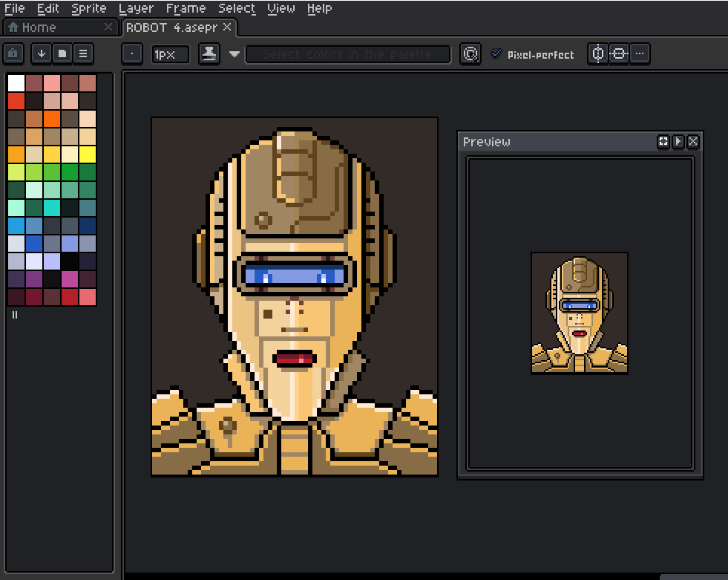The image size is (728, 580).
Task: Select the bright orange palette swatch
Action: pyautogui.click(x=52, y=118)
